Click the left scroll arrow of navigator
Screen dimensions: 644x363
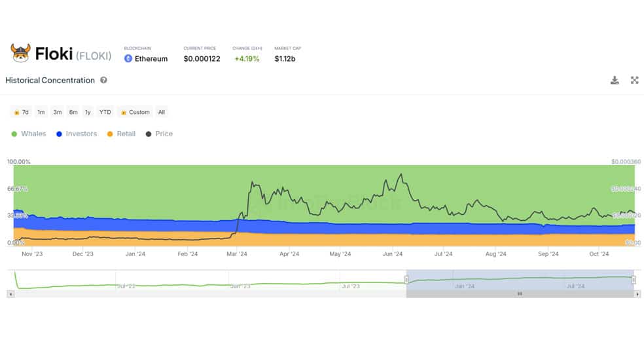(x=11, y=294)
